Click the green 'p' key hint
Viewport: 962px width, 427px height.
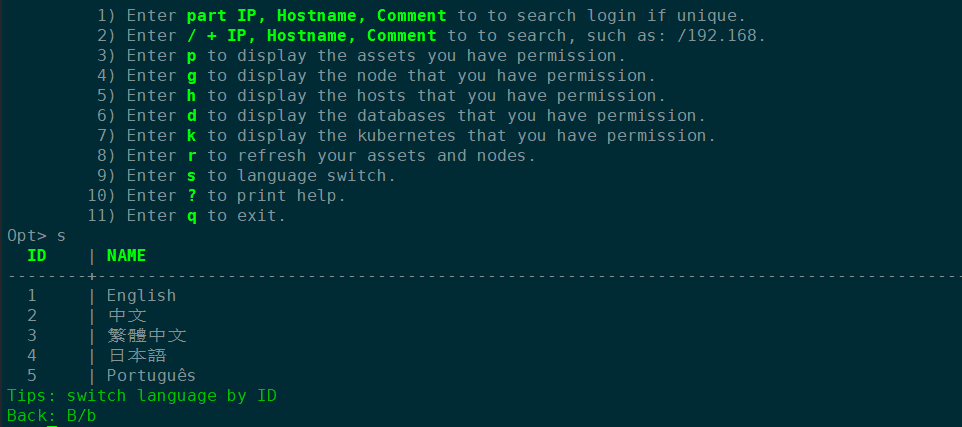pyautogui.click(x=192, y=56)
